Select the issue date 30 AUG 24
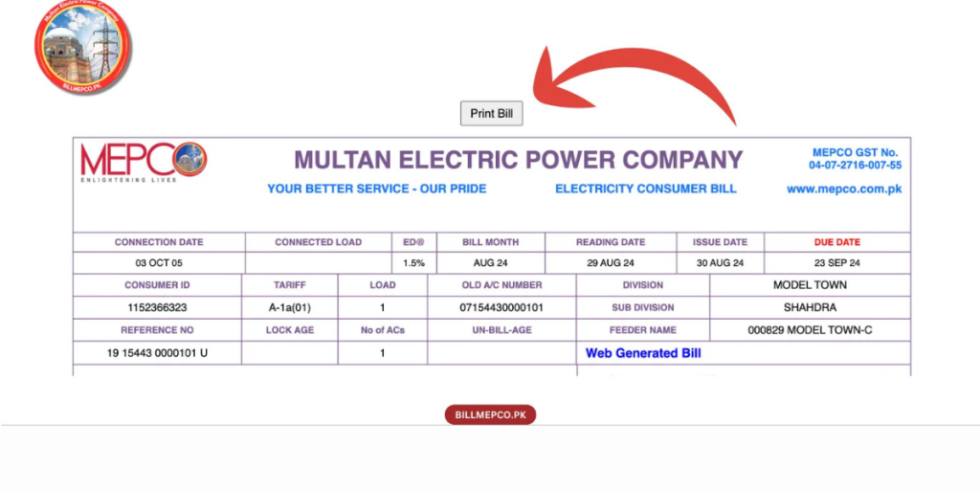This screenshot has height=490, width=980. tap(720, 263)
